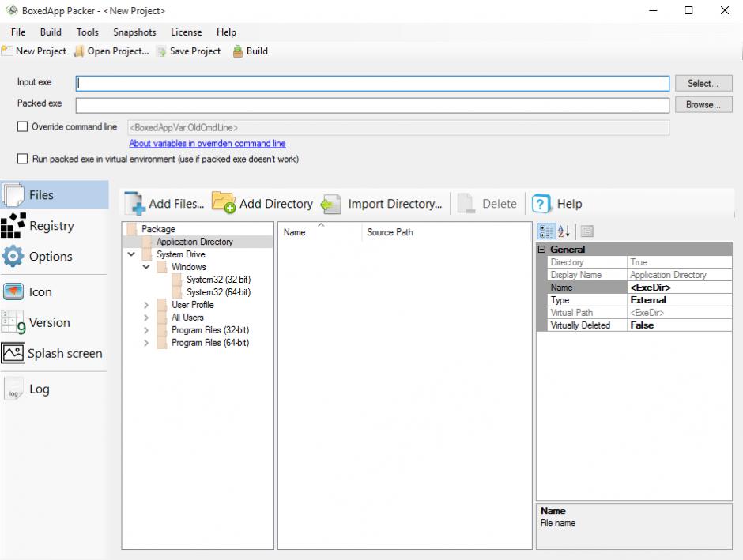Open the File menu
The image size is (743, 560).
pyautogui.click(x=18, y=32)
